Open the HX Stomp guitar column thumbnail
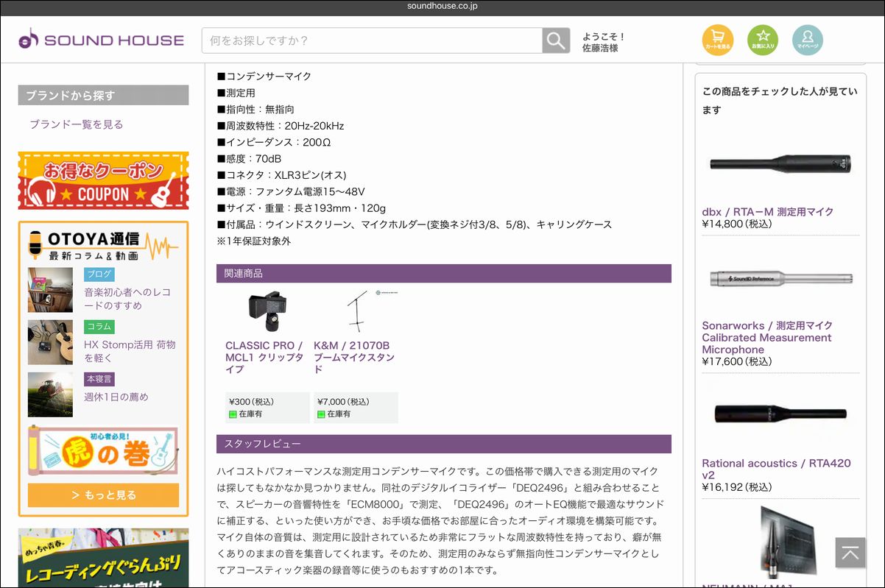 tap(51, 342)
